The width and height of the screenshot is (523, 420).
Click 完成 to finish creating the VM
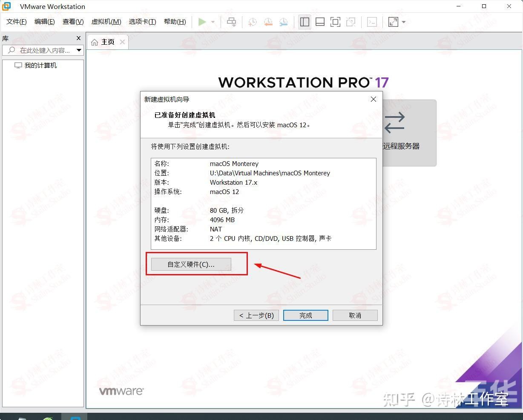click(x=305, y=315)
